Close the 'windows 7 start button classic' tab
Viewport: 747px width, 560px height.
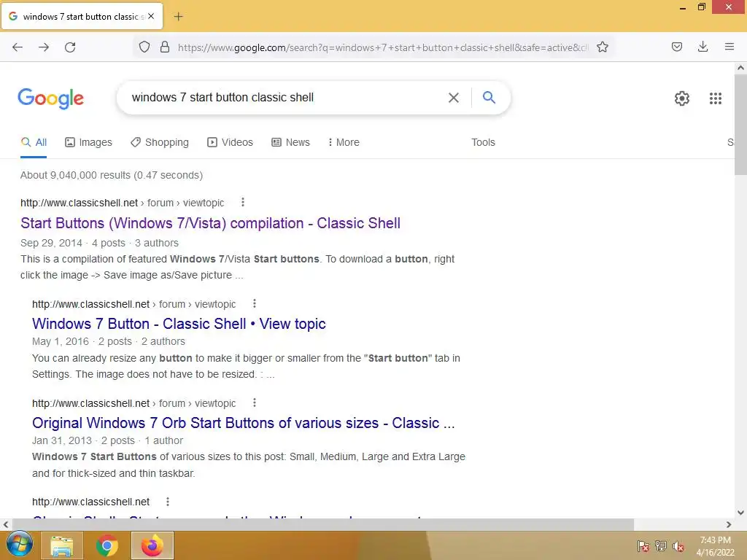click(151, 16)
